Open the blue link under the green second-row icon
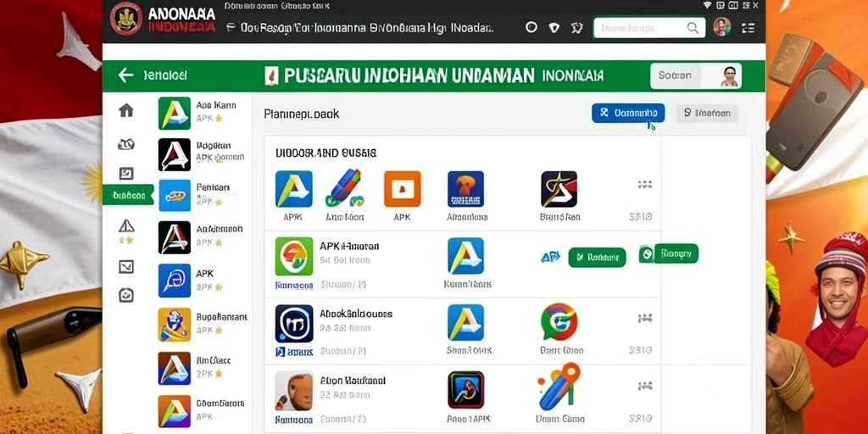Viewport: 868px width, 434px height. (294, 287)
